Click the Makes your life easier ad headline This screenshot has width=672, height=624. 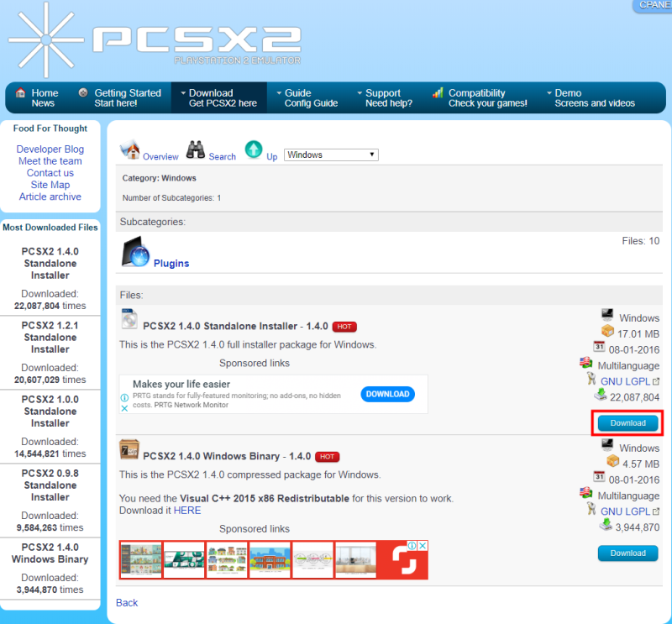click(181, 384)
